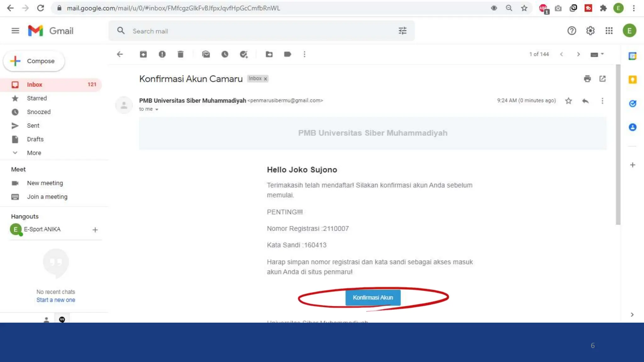Screen dimensions: 644x362
Task: Report the email as spam
Action: point(162,54)
